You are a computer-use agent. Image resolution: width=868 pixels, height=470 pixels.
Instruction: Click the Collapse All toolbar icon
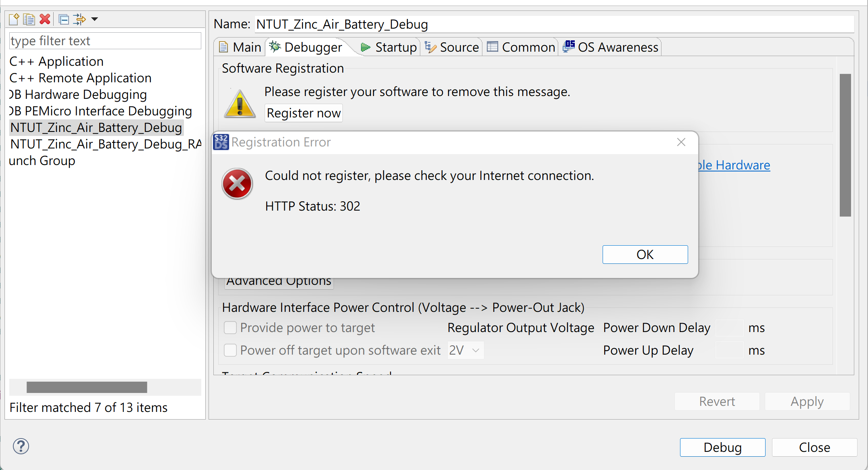(64, 19)
